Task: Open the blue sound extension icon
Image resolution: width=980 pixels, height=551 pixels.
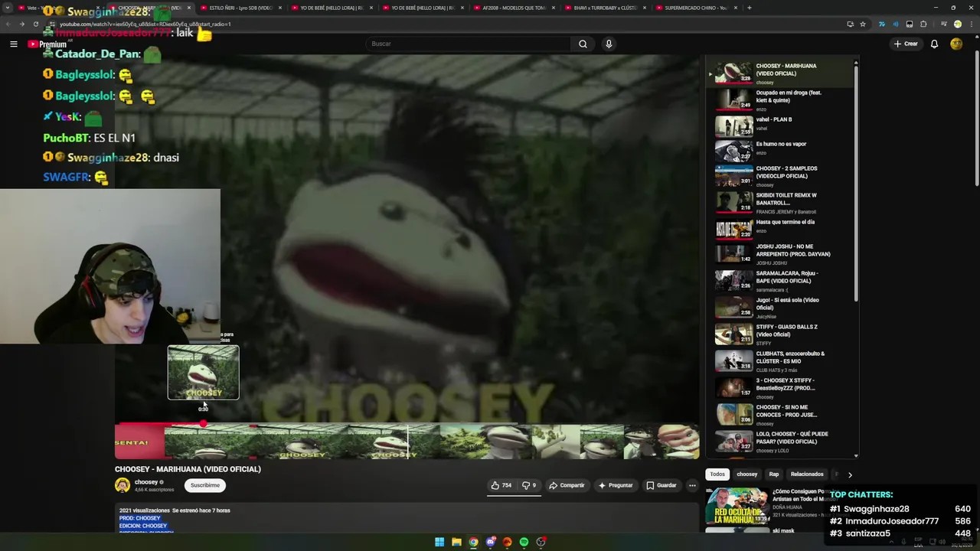Action: (x=895, y=24)
